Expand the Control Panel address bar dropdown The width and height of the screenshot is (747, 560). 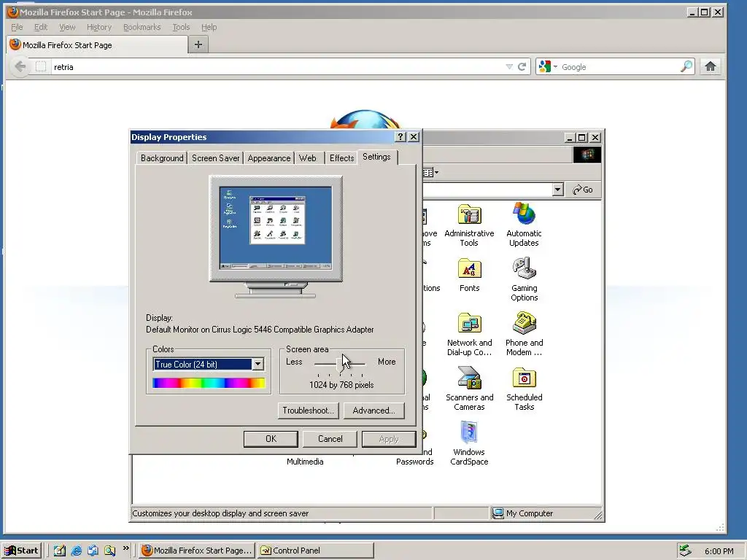click(x=558, y=190)
